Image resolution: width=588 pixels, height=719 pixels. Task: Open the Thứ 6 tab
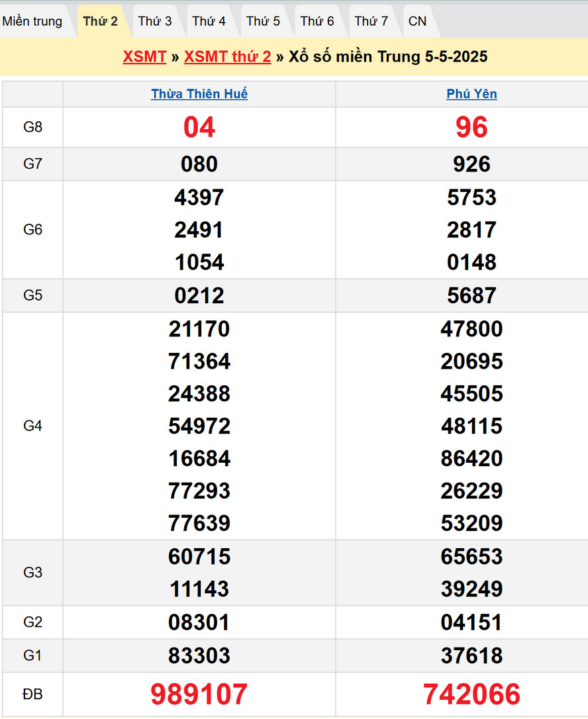pyautogui.click(x=317, y=21)
